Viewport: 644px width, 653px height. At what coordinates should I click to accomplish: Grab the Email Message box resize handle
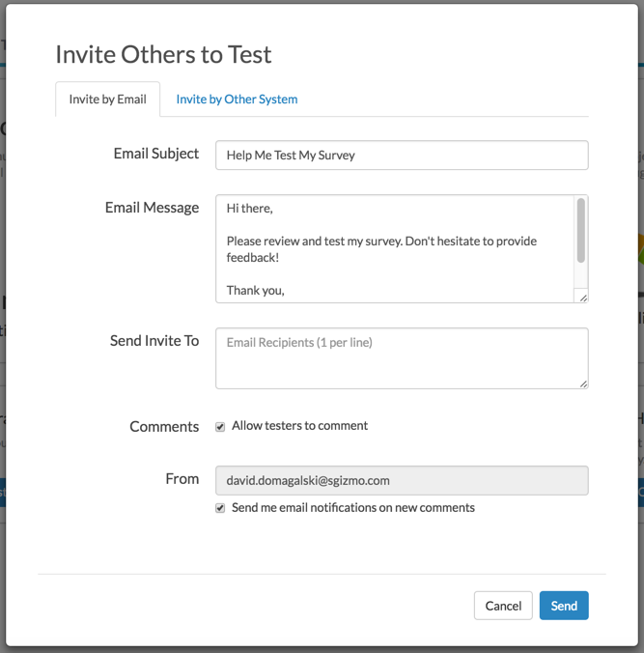tap(582, 297)
